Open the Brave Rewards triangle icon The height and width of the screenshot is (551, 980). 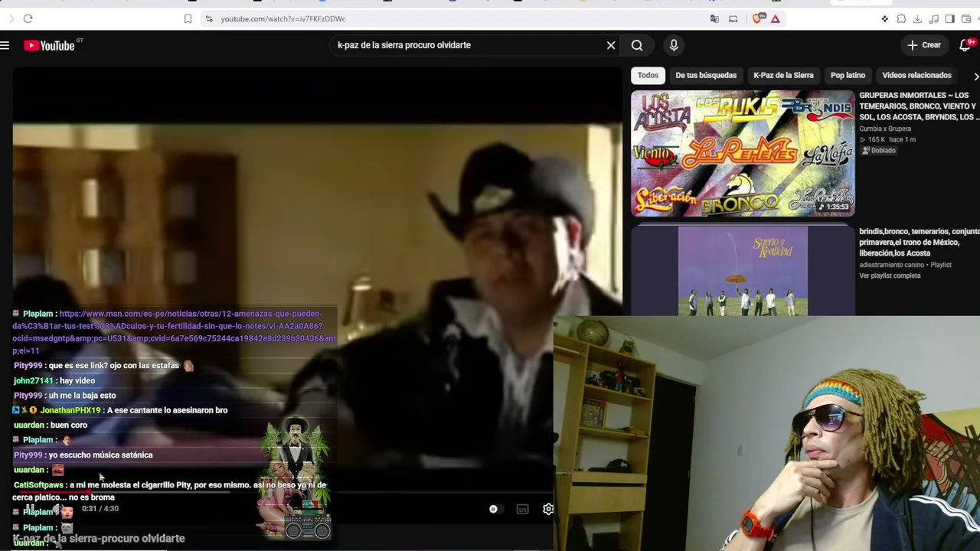pos(776,18)
